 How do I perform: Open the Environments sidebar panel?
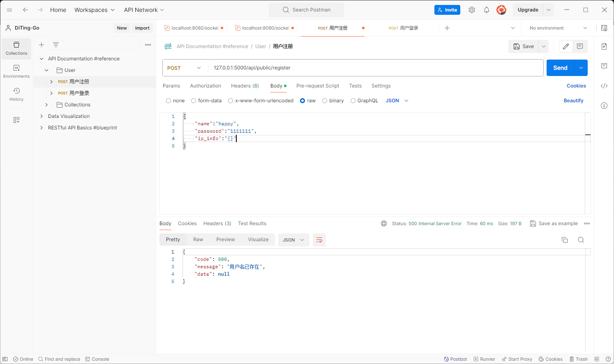click(x=16, y=71)
